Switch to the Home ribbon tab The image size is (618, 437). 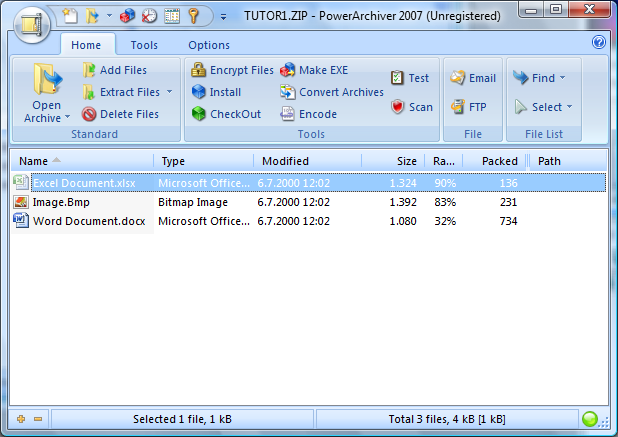tap(86, 45)
